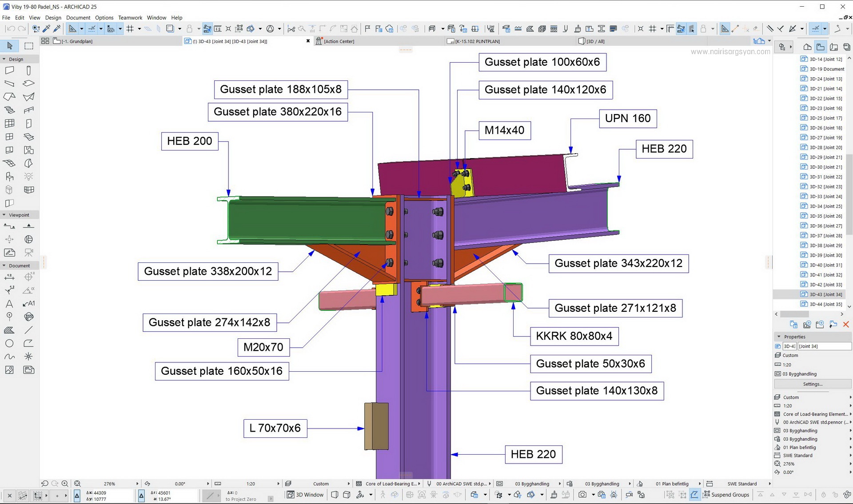Select the Fill tool

[x=9, y=330]
